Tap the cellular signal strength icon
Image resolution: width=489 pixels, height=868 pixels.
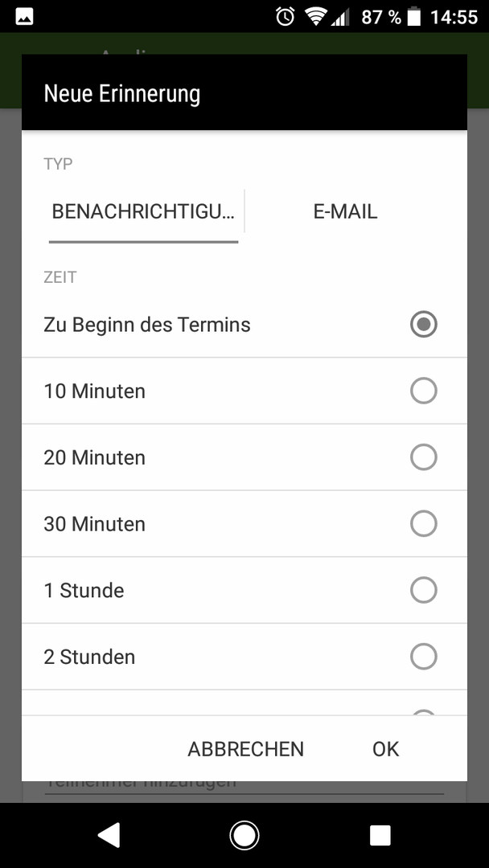[x=340, y=17]
